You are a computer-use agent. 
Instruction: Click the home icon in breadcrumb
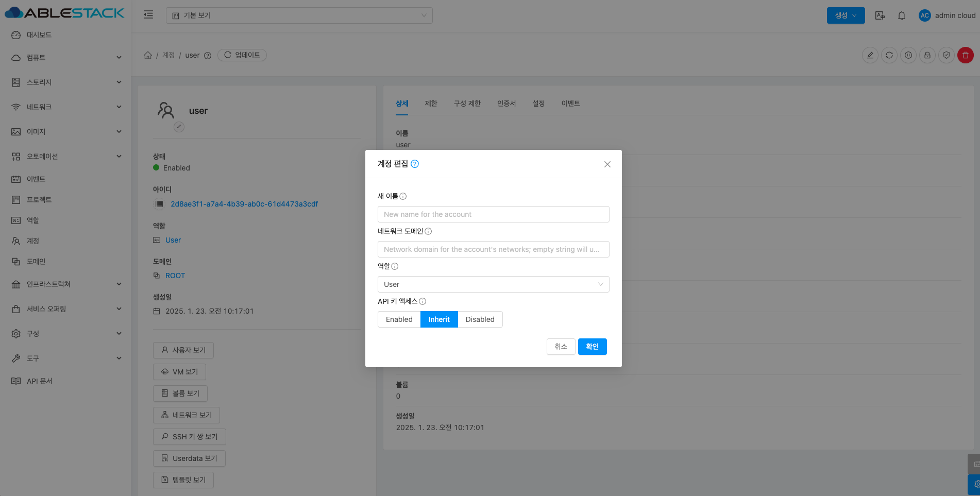[x=148, y=55]
